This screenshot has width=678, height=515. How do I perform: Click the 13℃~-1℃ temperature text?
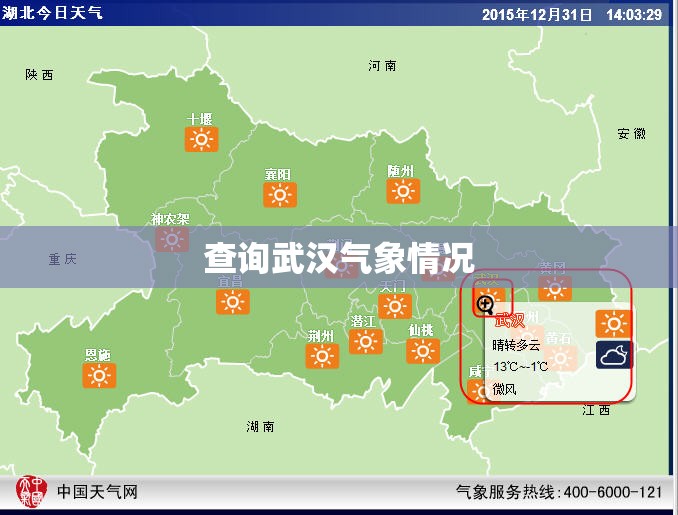click(x=521, y=367)
